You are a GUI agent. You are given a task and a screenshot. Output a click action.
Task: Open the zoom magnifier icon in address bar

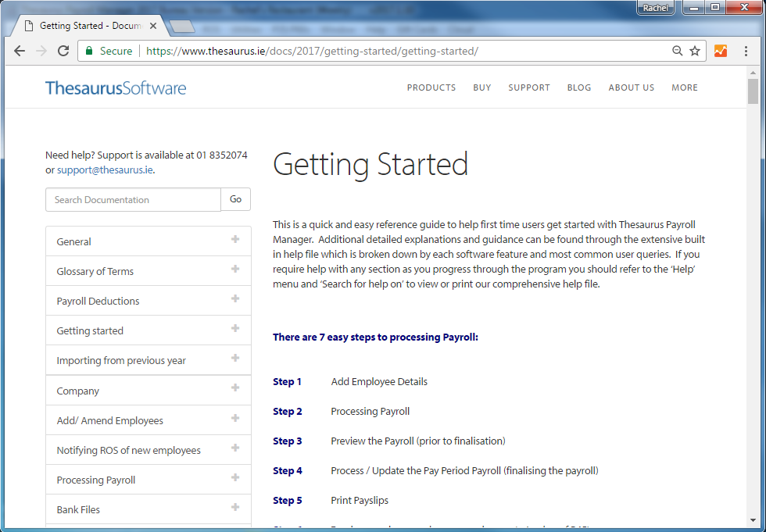point(677,51)
